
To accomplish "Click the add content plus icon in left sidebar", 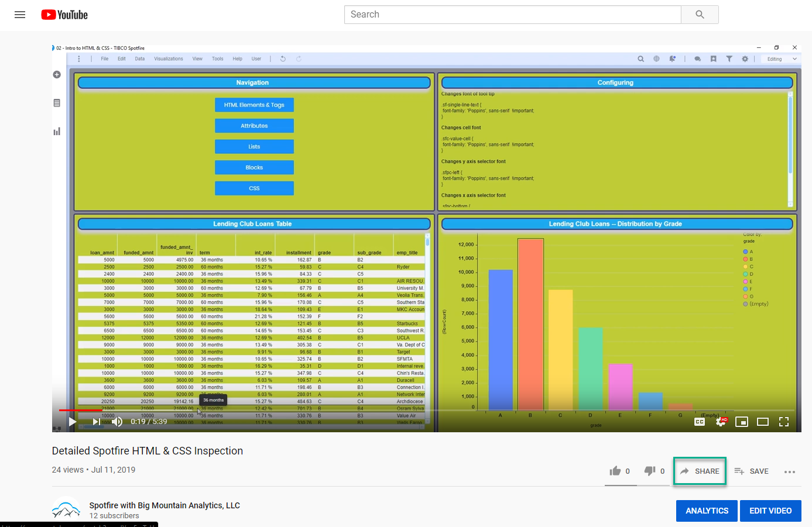I will (x=57, y=74).
